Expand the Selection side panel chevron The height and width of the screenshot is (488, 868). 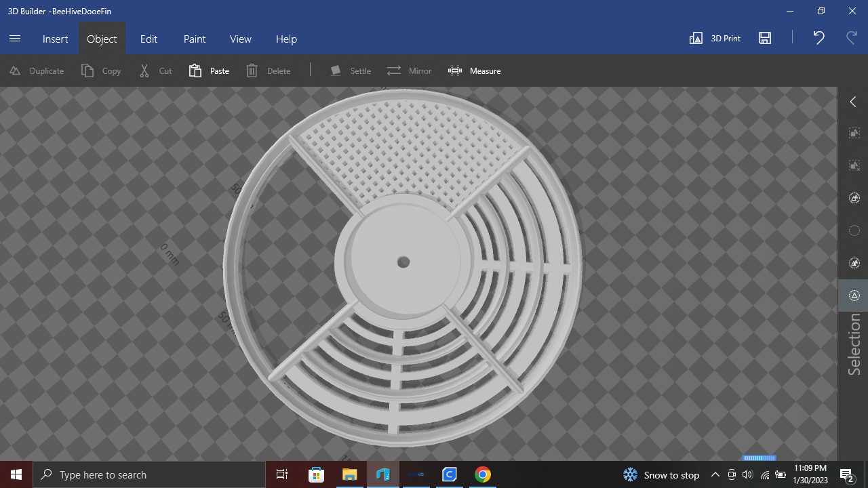coord(853,102)
